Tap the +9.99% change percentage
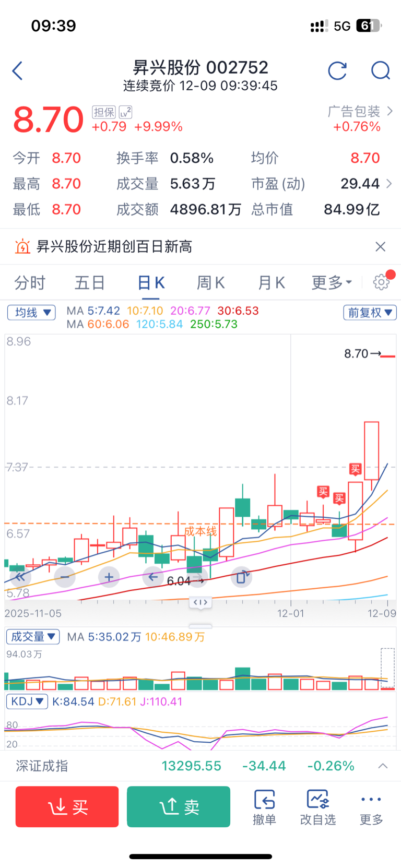Screen dimensions: 401x868 pos(158,126)
